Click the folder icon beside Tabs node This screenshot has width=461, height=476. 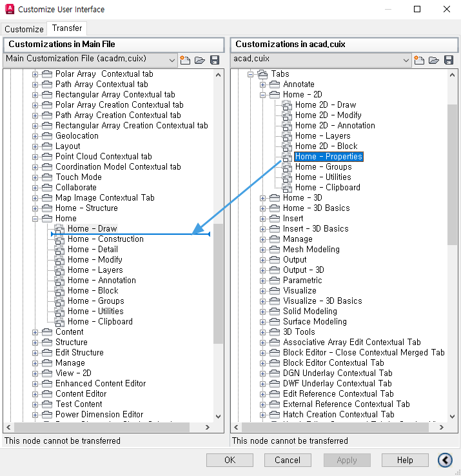(x=262, y=74)
